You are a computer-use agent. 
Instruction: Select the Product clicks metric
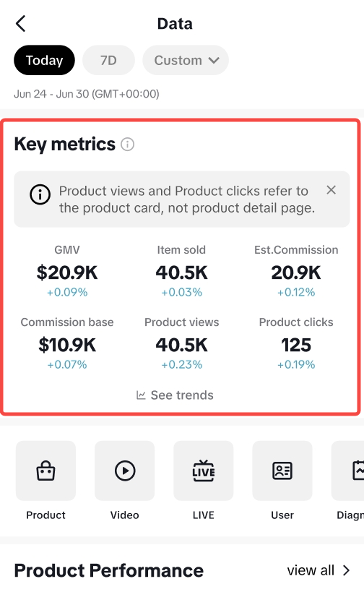[x=296, y=343]
